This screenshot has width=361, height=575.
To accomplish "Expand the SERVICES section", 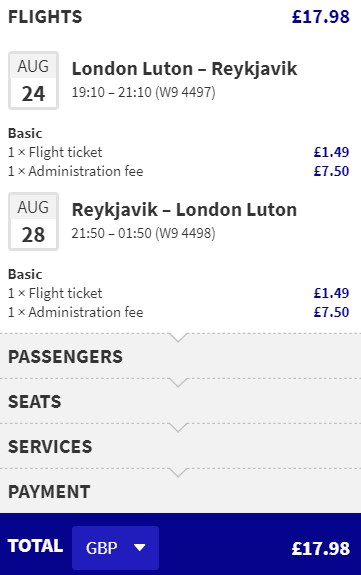I will 180,447.
